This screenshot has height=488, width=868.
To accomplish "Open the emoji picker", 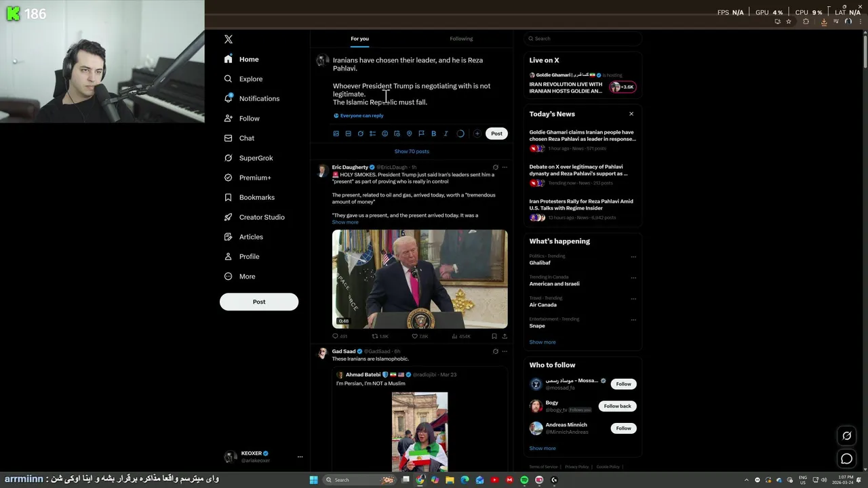I will (x=384, y=134).
